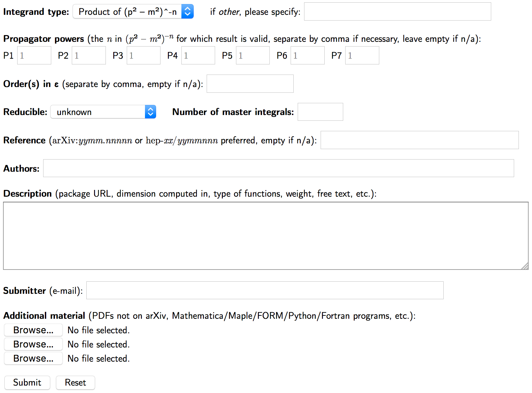Click the Authors text field

pyautogui.click(x=278, y=168)
